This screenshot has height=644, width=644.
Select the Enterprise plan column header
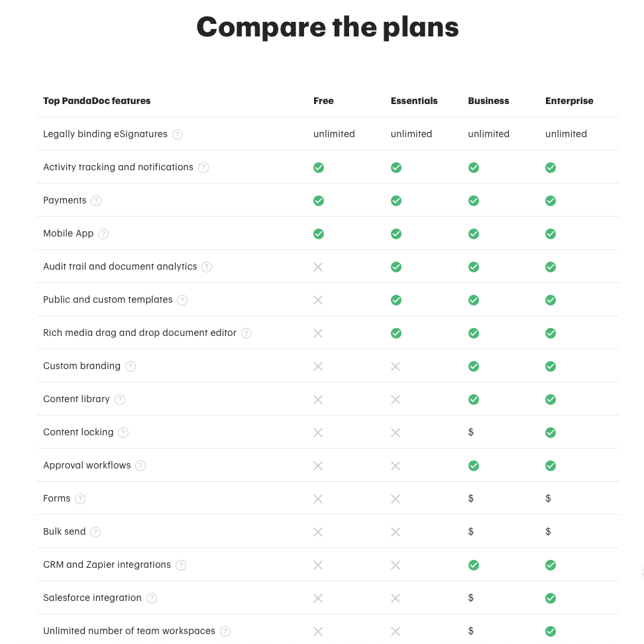(x=569, y=101)
